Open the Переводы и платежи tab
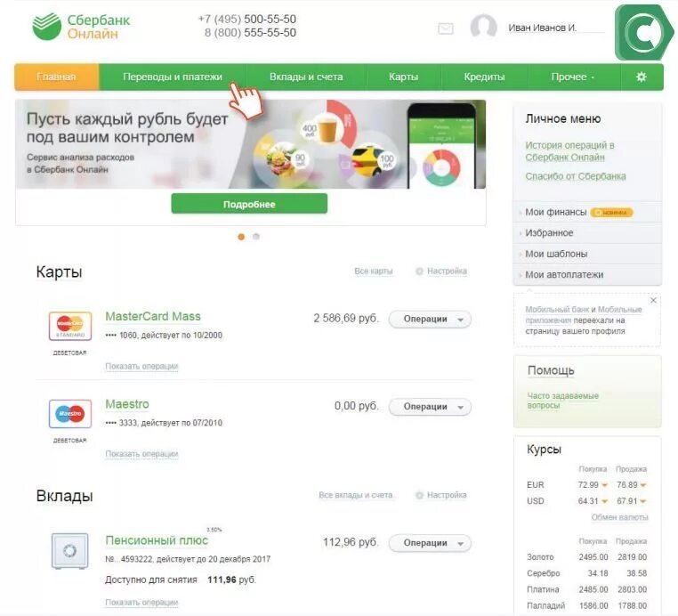This screenshot has width=678, height=616. 173,77
